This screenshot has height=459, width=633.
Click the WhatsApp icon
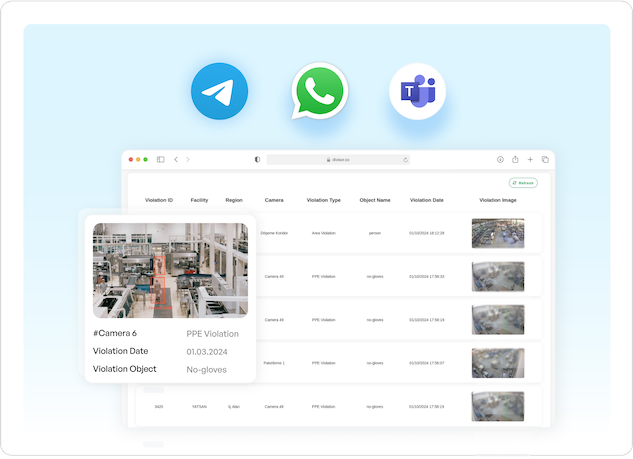coord(319,93)
